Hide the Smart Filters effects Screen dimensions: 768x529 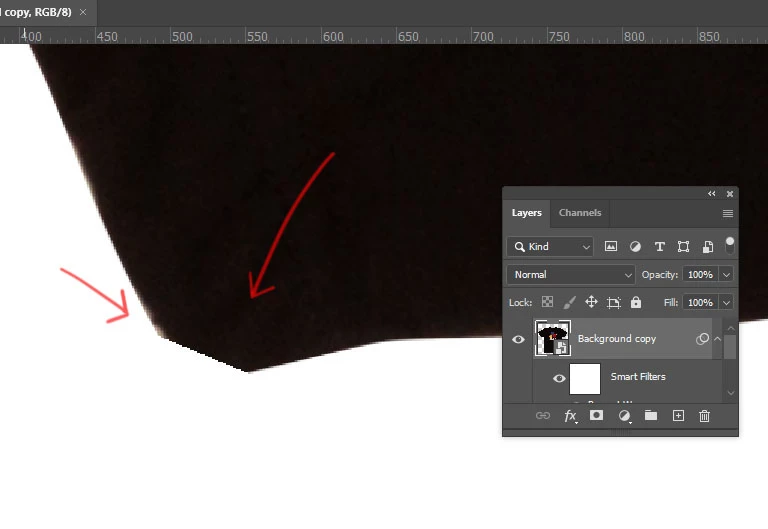pyautogui.click(x=559, y=378)
